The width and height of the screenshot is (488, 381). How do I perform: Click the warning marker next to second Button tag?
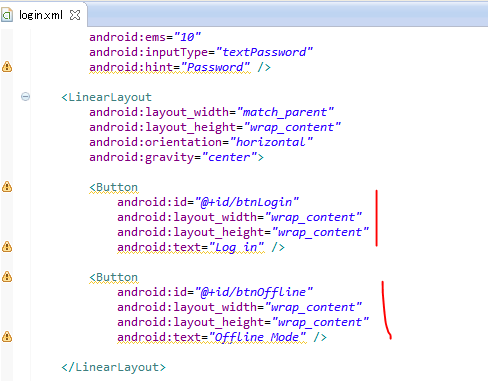coord(7,277)
